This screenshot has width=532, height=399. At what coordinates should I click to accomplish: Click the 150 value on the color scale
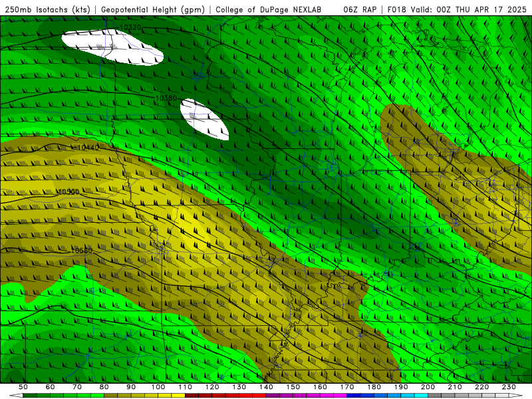pos(293,387)
